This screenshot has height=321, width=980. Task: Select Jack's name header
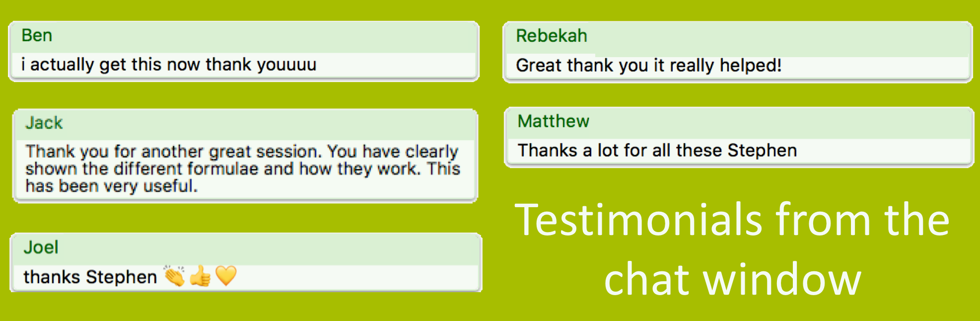click(44, 123)
